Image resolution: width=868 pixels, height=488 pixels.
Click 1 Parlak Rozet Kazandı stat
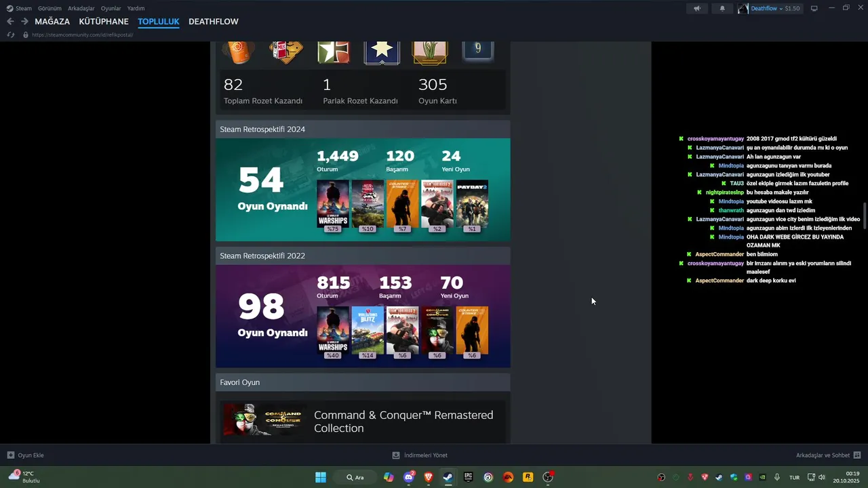click(360, 91)
